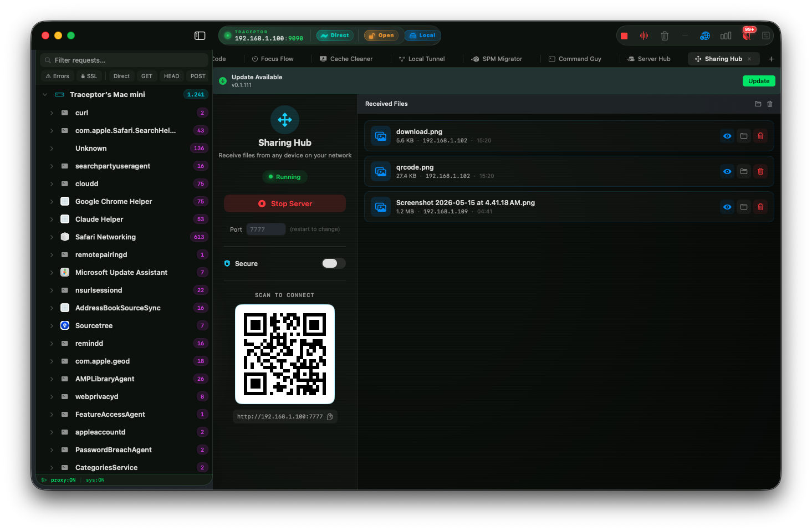This screenshot has height=531, width=812.
Task: Switch to the Server Hub tab
Action: pos(649,59)
